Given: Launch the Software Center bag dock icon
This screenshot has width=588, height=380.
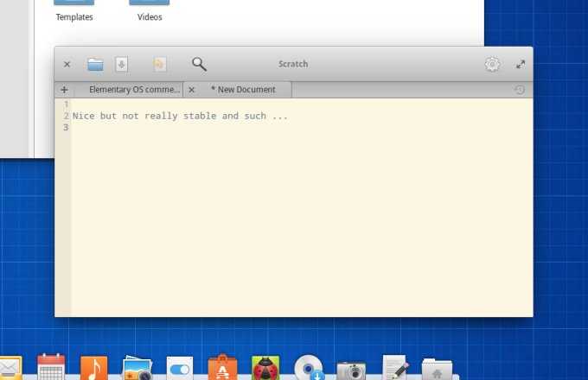Looking at the screenshot, I should pos(222,367).
